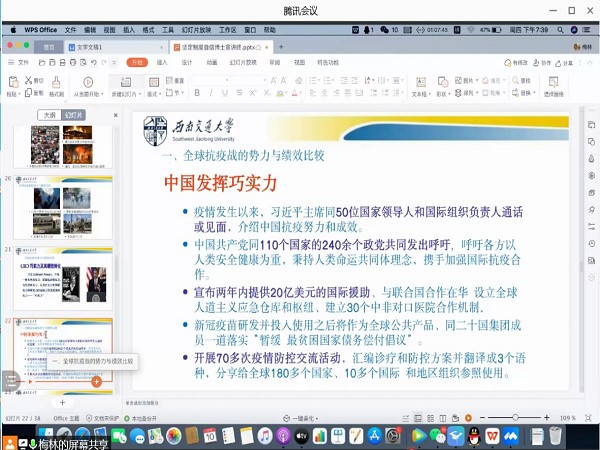Click the Selection Pane icon
Image resolution: width=600 pixels, height=450 pixels.
coord(553,82)
